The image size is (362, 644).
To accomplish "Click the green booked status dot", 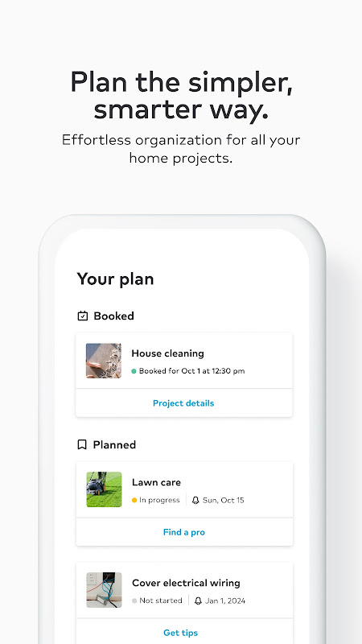I will click(134, 371).
